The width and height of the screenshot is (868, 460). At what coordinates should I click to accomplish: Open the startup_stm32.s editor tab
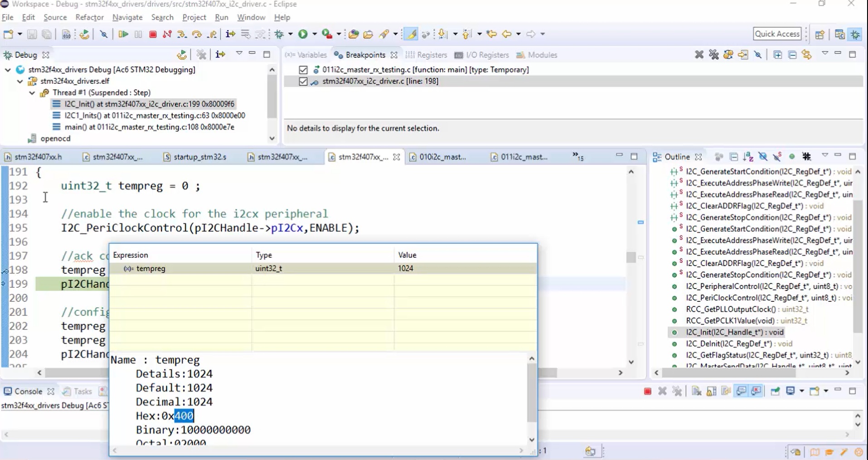tap(195, 157)
